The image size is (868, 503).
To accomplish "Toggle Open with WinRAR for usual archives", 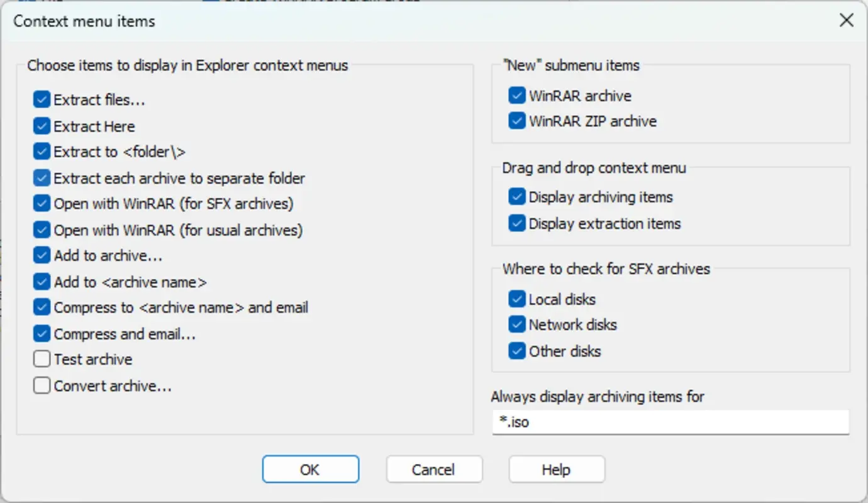I will point(41,229).
